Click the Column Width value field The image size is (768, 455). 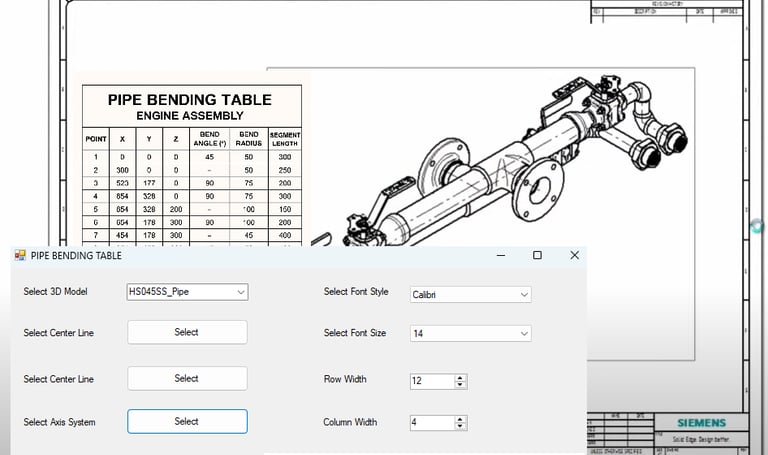(432, 423)
